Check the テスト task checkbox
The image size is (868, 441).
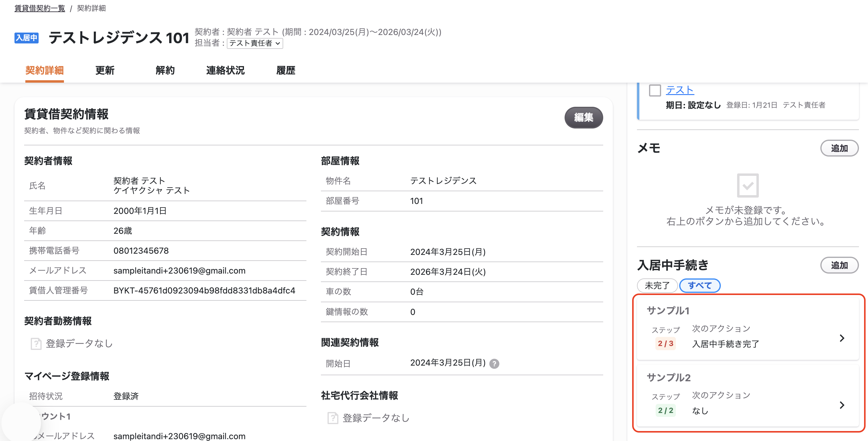[x=655, y=90]
